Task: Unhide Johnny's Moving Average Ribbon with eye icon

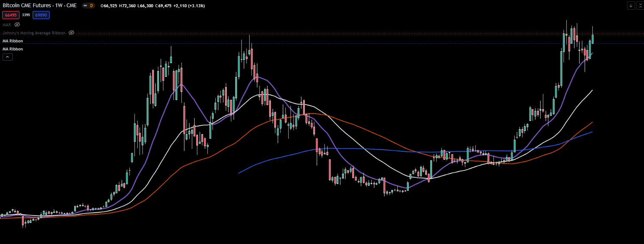Action: pyautogui.click(x=72, y=33)
